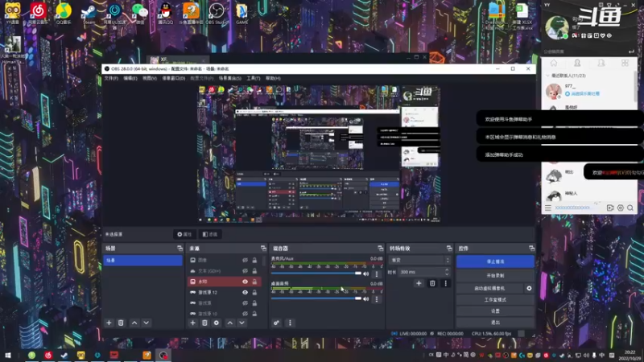
Task: Move the source down with the Sources panel down arrow
Action: (x=242, y=323)
